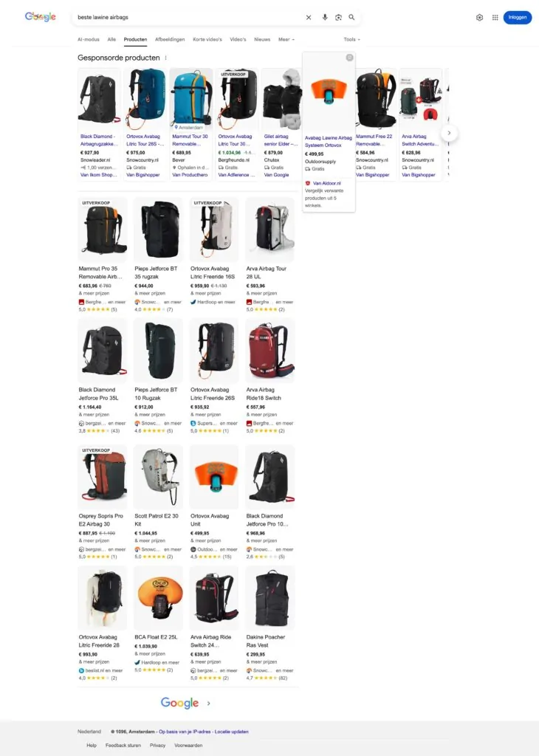This screenshot has height=756, width=539.
Task: Clear the search box text
Action: point(309,18)
